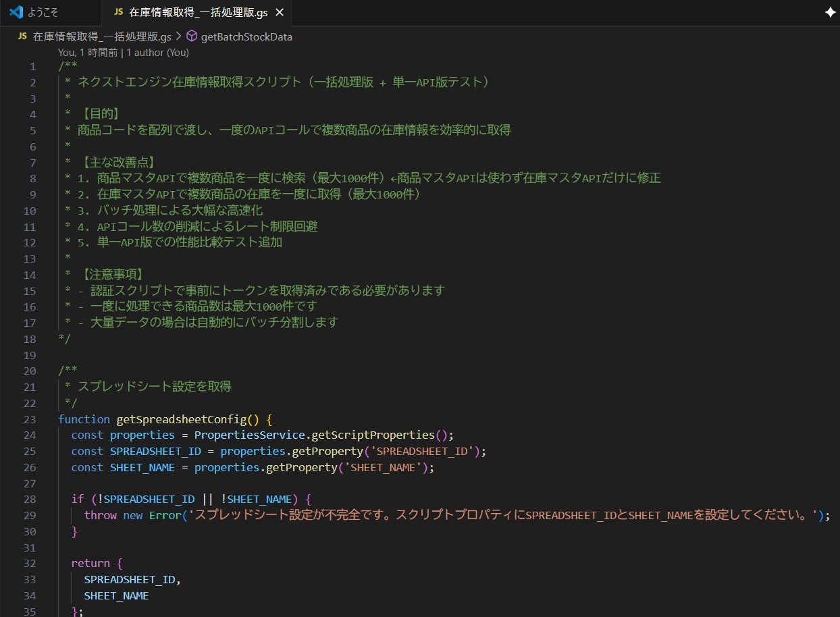Click the 'APIコール数の削減によるレート制限回避' comment line
The width and height of the screenshot is (840, 617).
click(207, 227)
